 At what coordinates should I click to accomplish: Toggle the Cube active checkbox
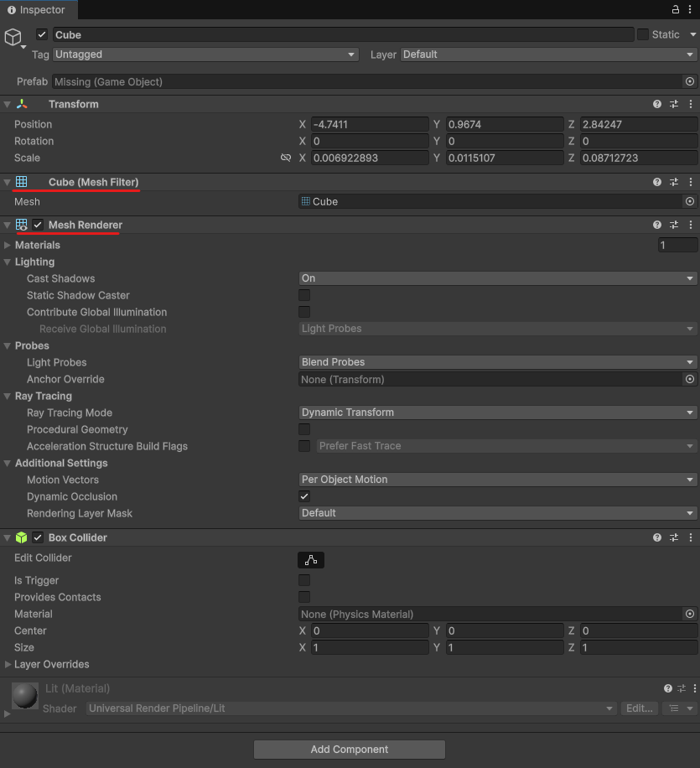click(42, 34)
